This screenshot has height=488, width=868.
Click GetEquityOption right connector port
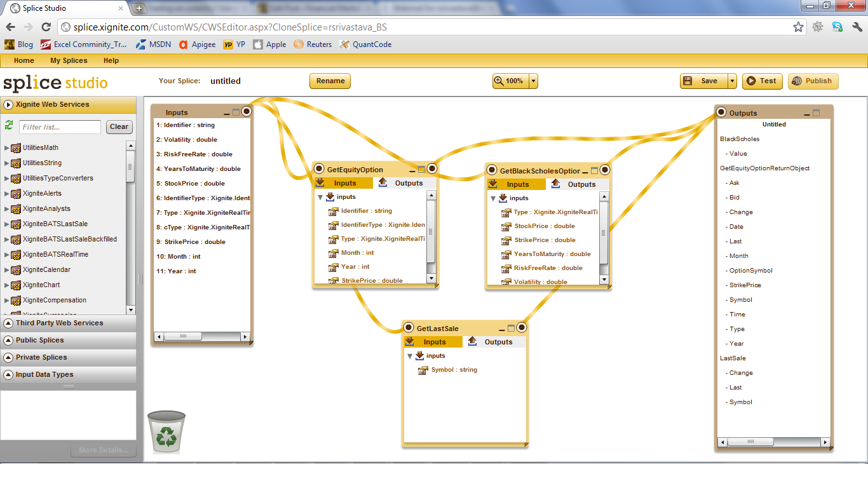[432, 168]
